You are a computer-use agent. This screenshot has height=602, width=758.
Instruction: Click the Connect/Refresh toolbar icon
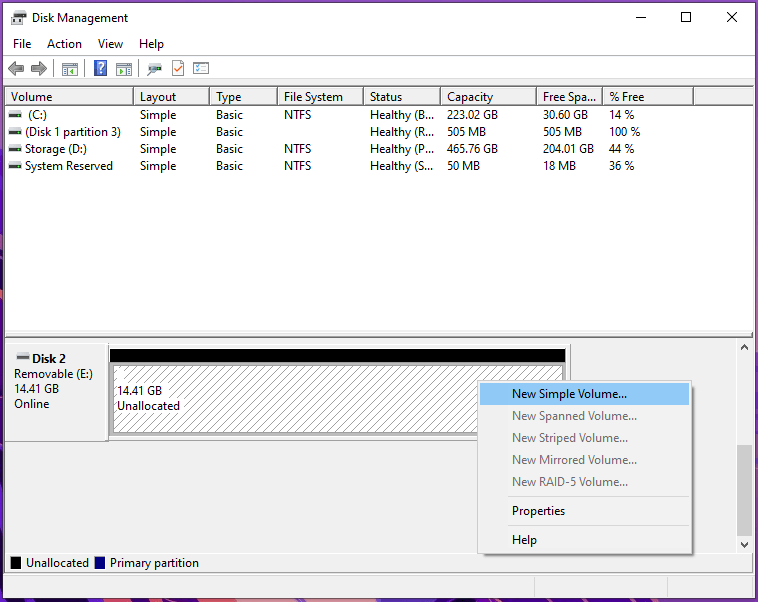155,69
